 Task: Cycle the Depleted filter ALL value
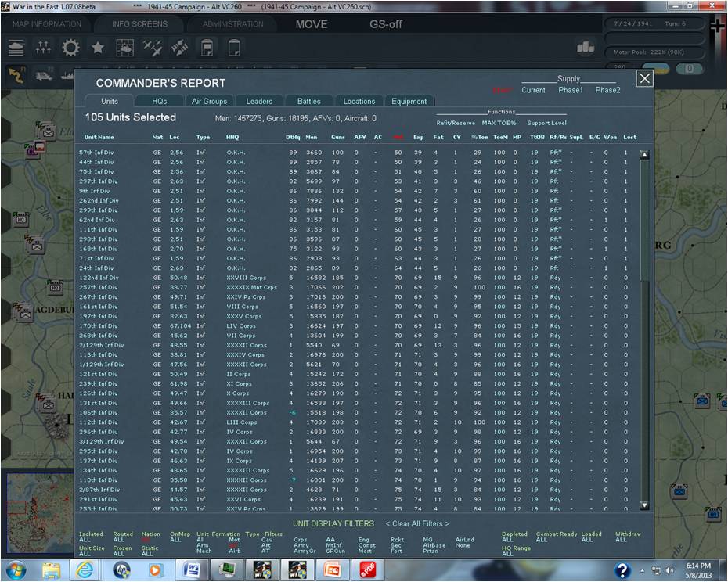[507, 540]
